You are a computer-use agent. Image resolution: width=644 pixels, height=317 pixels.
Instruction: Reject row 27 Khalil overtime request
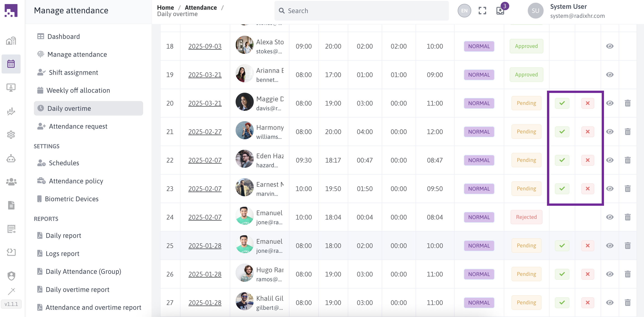click(x=587, y=303)
